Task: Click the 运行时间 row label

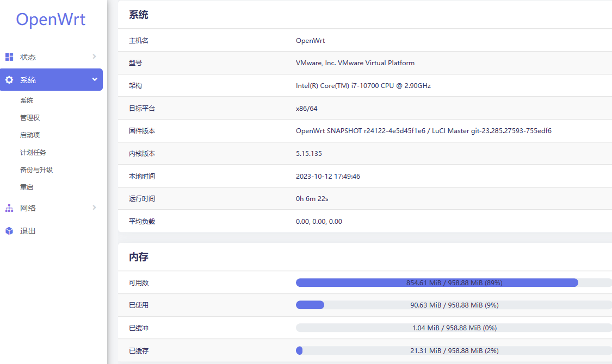Action: pos(142,199)
